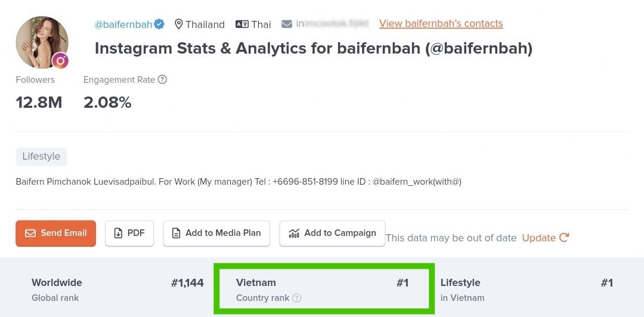644x317 pixels.
Task: Click the Add to Campaign button
Action: [332, 233]
